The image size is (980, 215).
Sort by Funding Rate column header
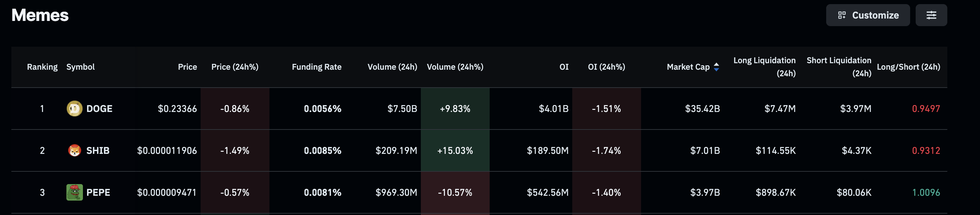click(x=317, y=67)
